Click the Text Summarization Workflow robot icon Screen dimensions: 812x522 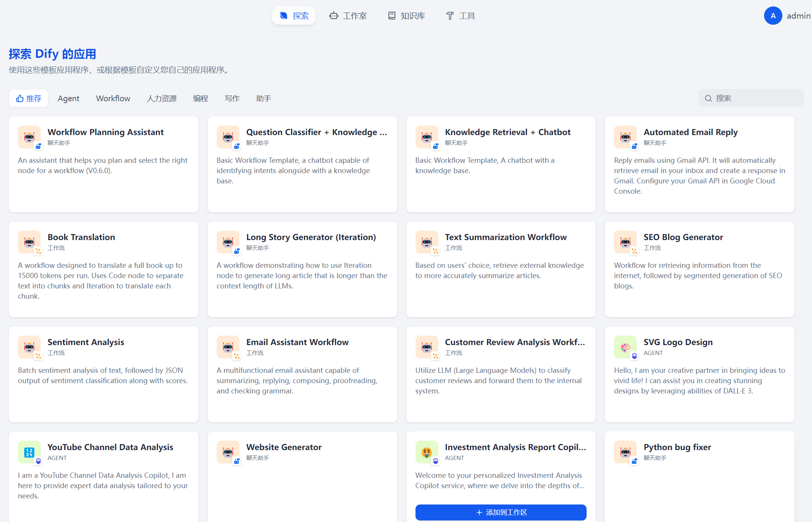tap(427, 242)
